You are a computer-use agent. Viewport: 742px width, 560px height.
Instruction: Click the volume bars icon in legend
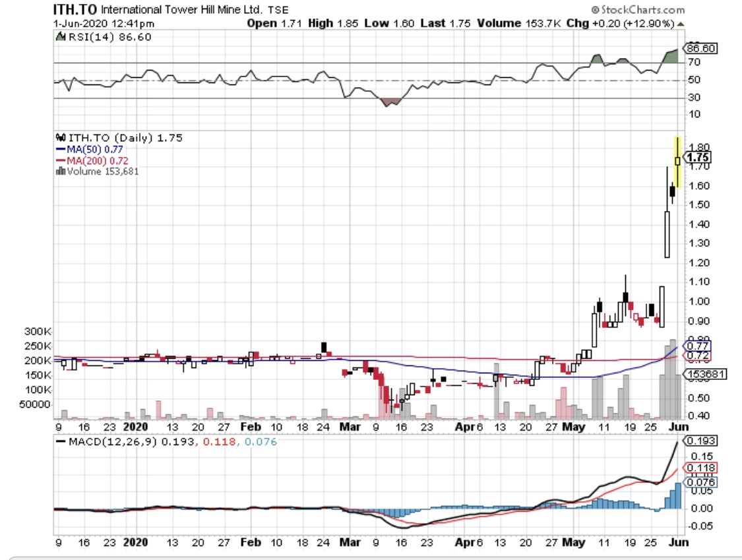point(61,171)
